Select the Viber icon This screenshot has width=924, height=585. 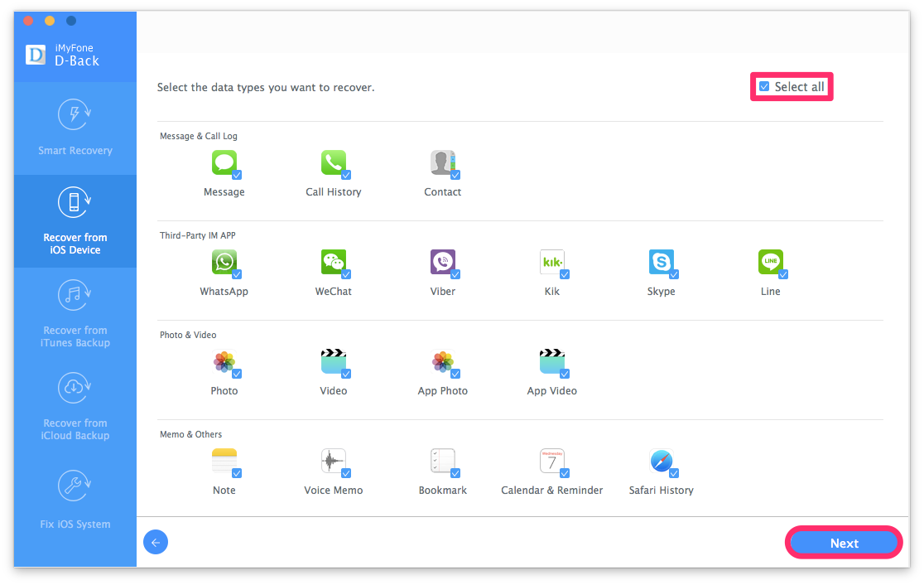pyautogui.click(x=443, y=262)
